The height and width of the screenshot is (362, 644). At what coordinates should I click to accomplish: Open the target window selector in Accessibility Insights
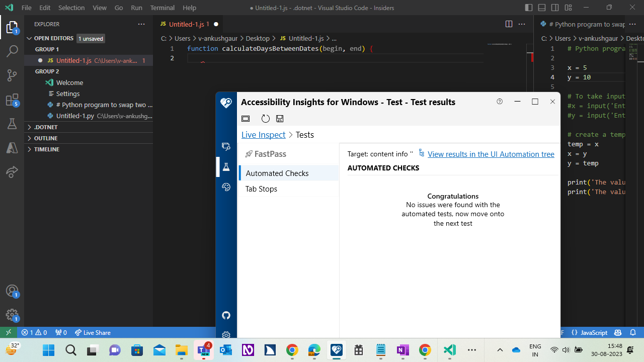click(246, 118)
